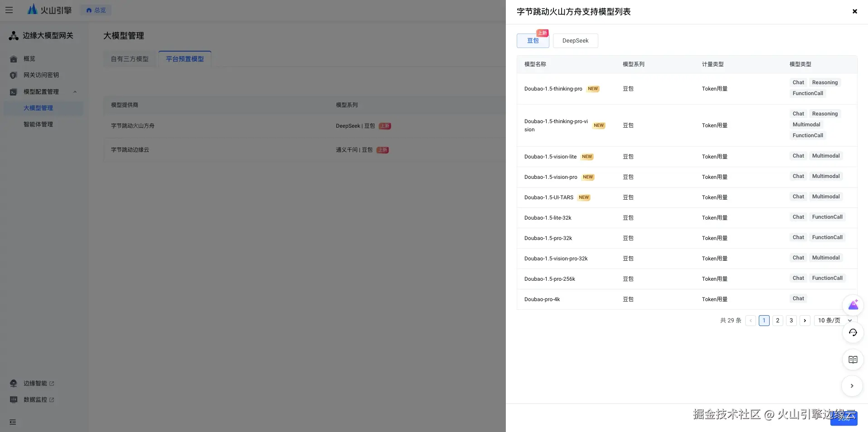This screenshot has height=432, width=868.
Task: Collapse the 模型配置管理 menu group
Action: (75, 92)
